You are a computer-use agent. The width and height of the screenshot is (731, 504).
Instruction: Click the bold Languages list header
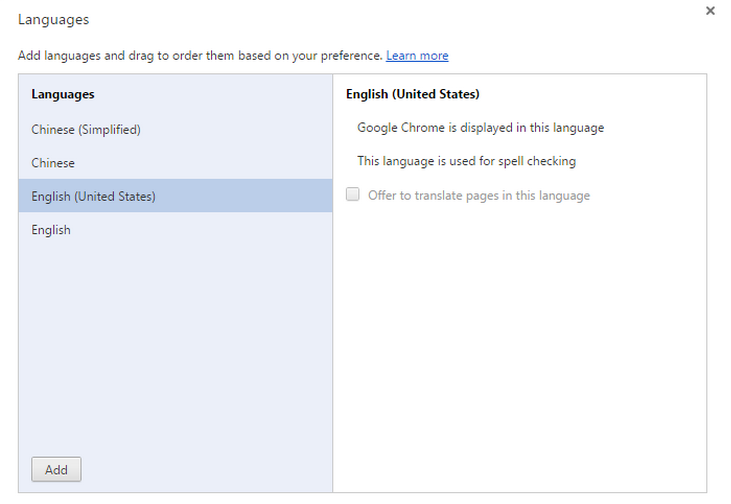click(63, 94)
